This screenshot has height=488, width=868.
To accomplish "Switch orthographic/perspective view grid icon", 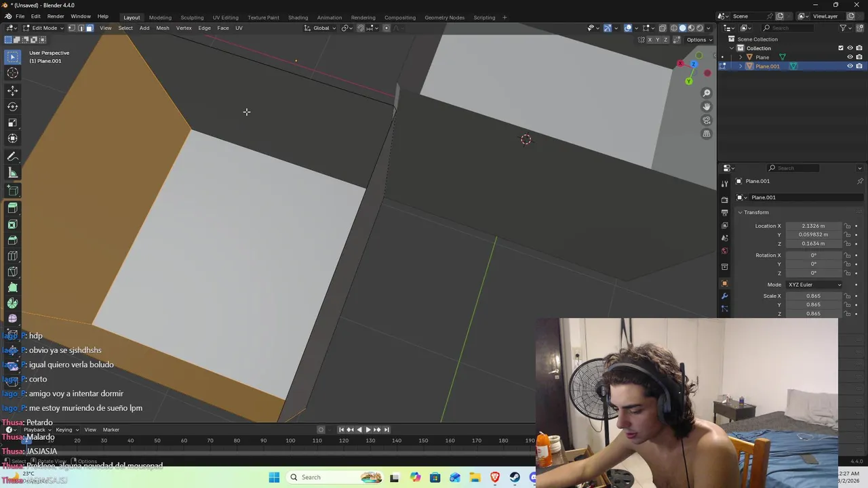I will pos(707,134).
